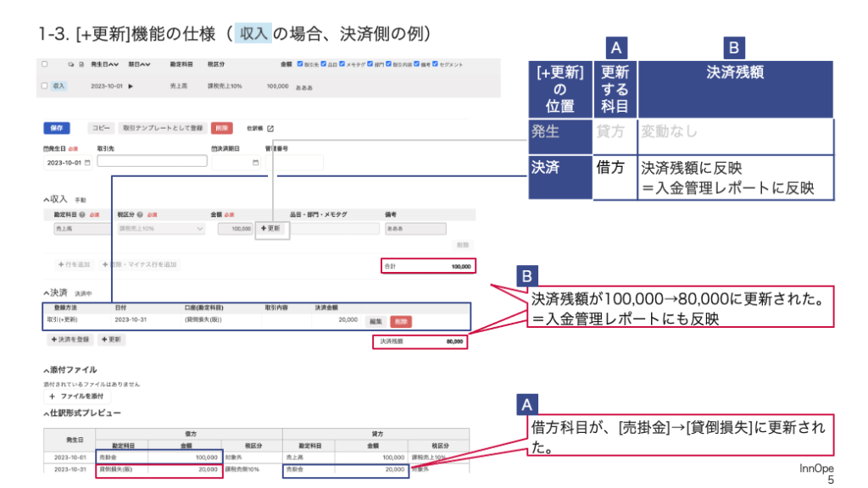The image size is (868, 488).
Task: Click the 決済残額 value 80,000
Action: click(454, 342)
